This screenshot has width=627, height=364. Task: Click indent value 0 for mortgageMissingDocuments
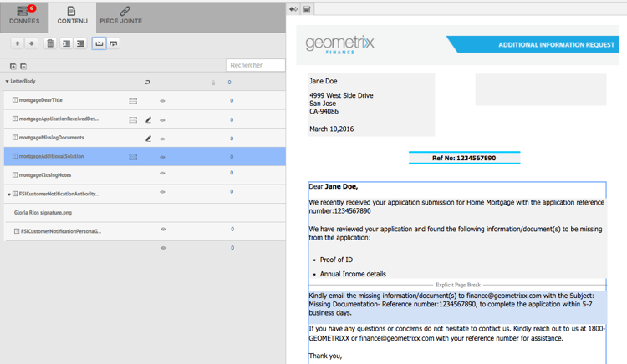coord(232,139)
